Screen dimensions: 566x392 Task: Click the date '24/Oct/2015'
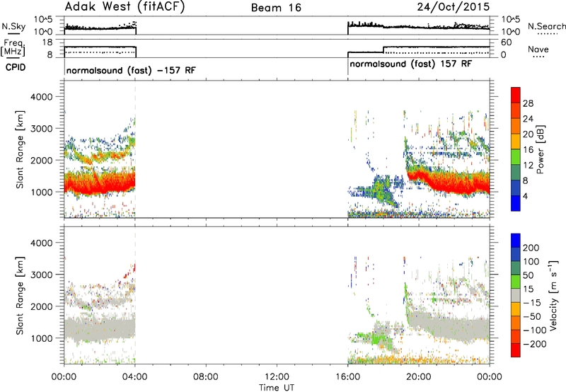[454, 7]
